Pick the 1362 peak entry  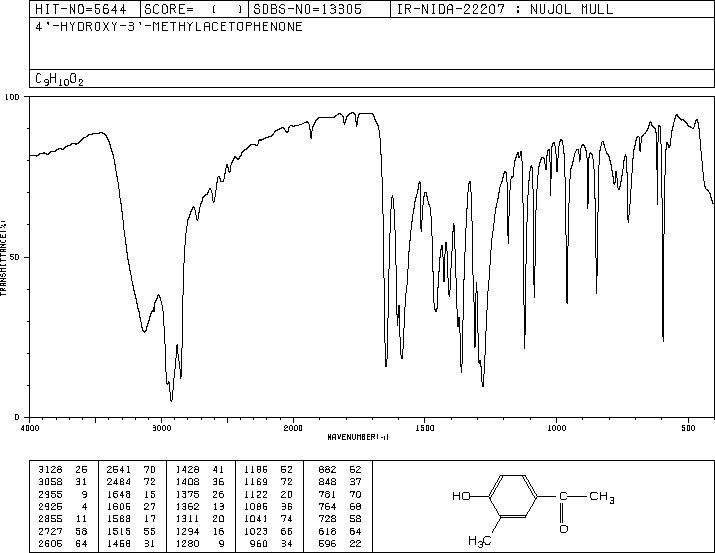coord(187,506)
